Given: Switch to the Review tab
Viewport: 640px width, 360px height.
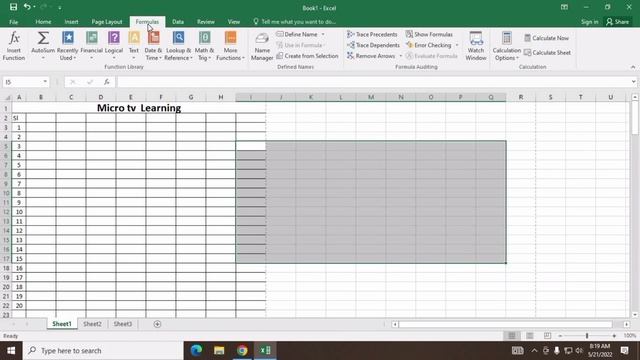Looking at the screenshot, I should point(206,22).
